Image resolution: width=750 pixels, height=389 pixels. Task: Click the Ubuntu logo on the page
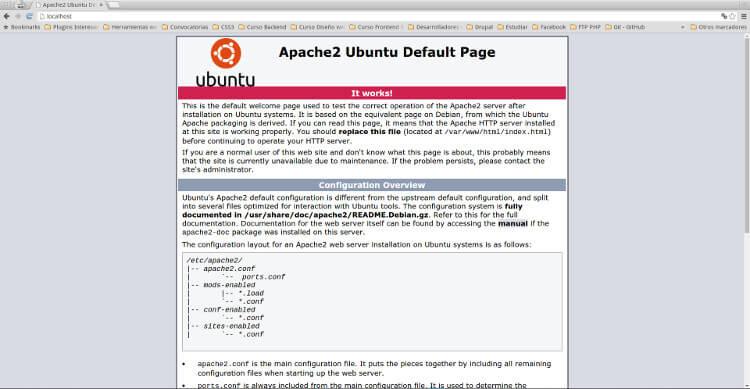pyautogui.click(x=225, y=63)
